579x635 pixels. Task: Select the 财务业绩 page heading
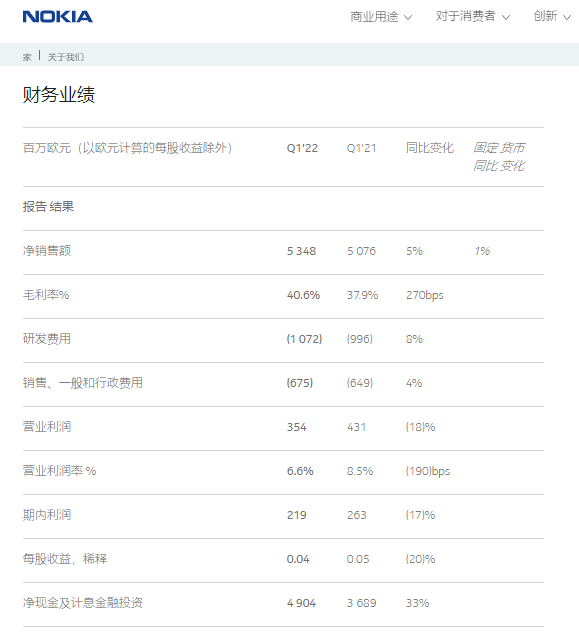59,95
